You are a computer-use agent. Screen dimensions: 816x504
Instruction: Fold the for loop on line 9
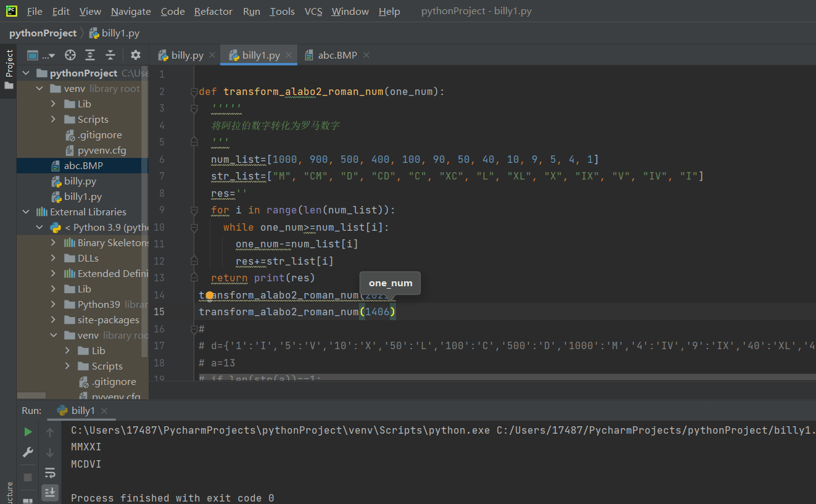[194, 210]
